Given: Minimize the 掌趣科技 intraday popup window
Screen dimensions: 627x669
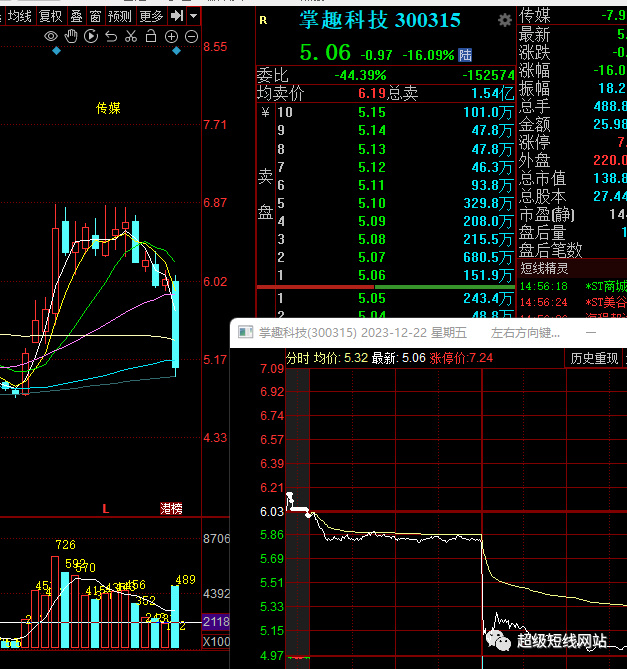Looking at the screenshot, I should pos(591,332).
